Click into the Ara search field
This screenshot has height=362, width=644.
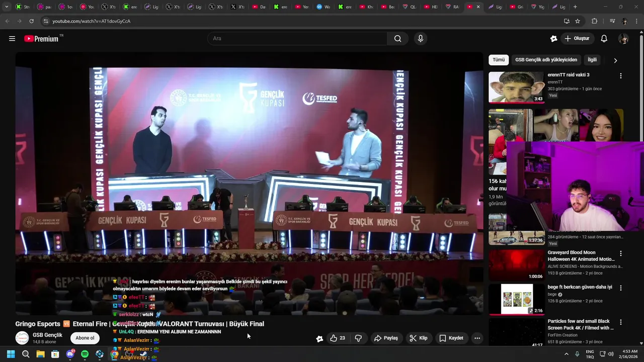coord(297,39)
